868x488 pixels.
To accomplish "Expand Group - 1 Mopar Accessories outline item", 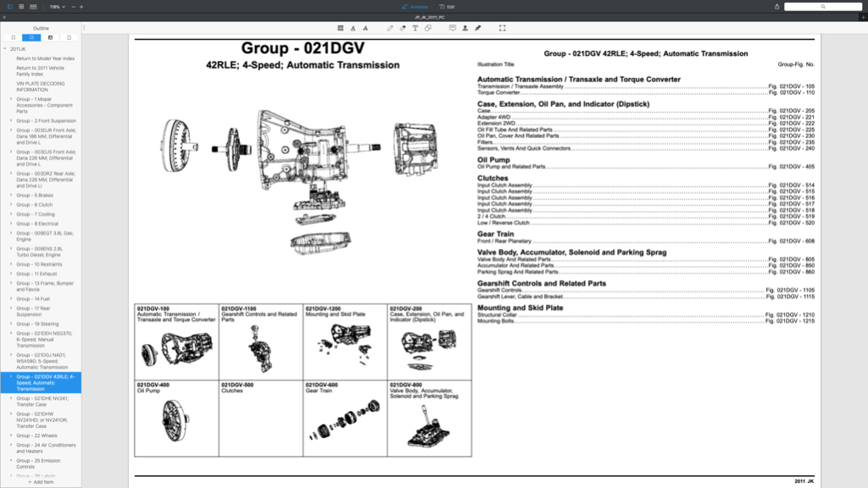I will (x=11, y=99).
